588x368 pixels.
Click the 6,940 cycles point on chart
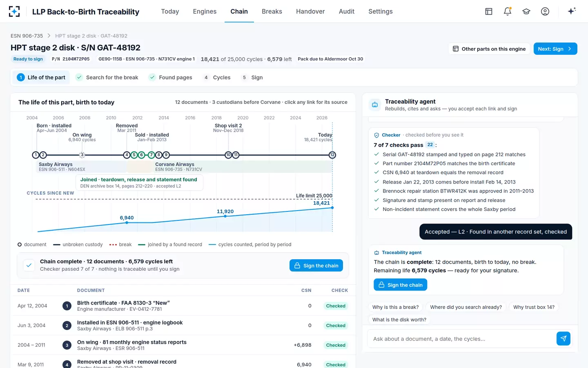[127, 222]
